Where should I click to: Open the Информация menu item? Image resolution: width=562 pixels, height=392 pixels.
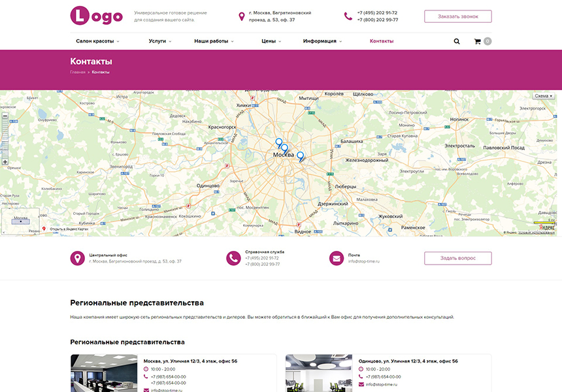point(322,41)
